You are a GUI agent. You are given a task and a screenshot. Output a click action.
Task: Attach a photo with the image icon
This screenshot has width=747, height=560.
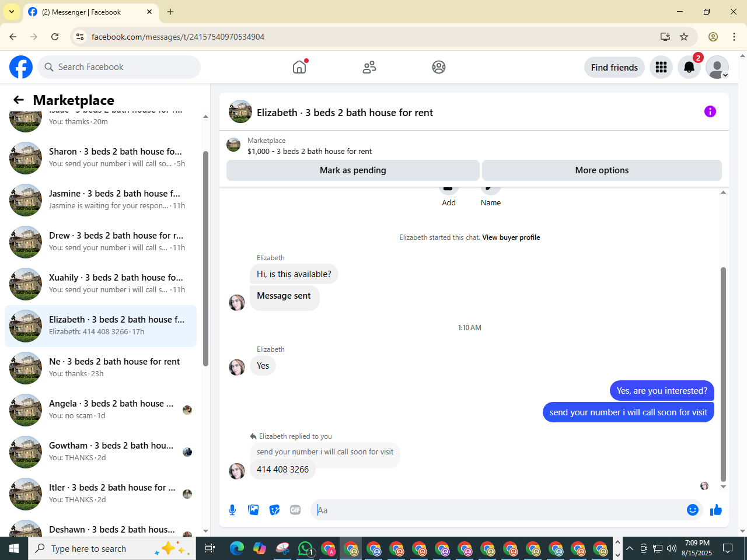[253, 510]
